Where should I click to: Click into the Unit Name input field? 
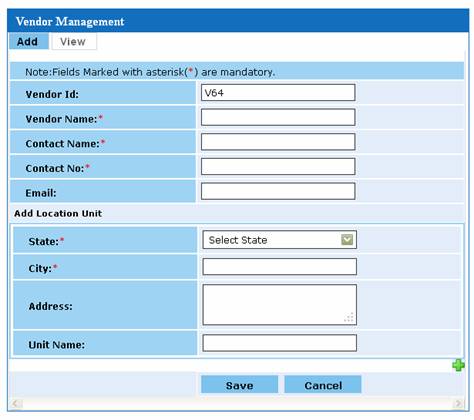(x=279, y=343)
